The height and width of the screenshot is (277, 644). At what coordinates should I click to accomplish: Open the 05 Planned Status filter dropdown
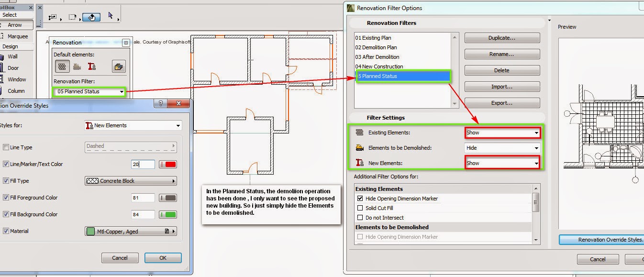[121, 92]
